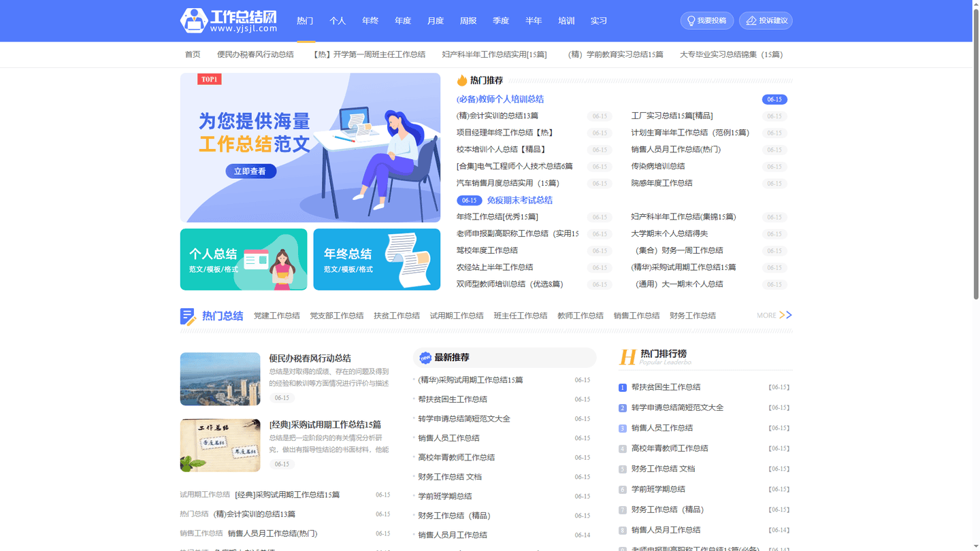Image resolution: width=980 pixels, height=551 pixels.
Task: Open 驾校年度工作总结
Action: tap(487, 250)
